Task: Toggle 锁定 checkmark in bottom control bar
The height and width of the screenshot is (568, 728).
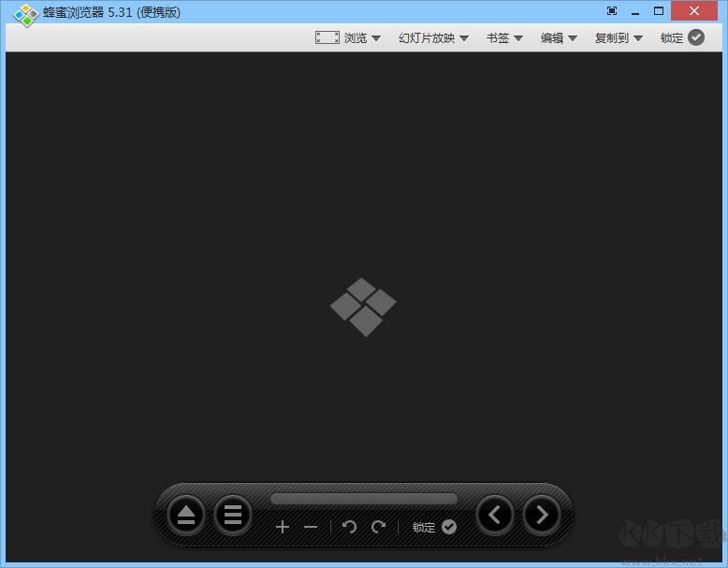Action: (449, 527)
